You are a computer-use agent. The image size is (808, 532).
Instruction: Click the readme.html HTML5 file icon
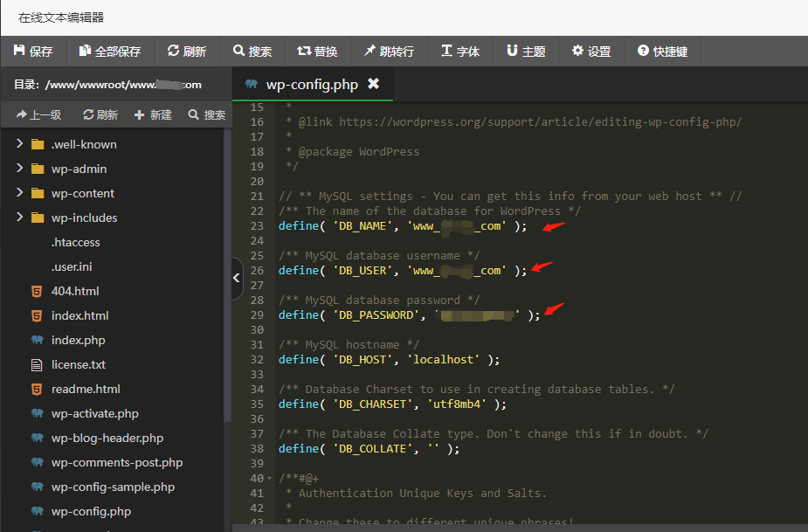click(x=37, y=390)
